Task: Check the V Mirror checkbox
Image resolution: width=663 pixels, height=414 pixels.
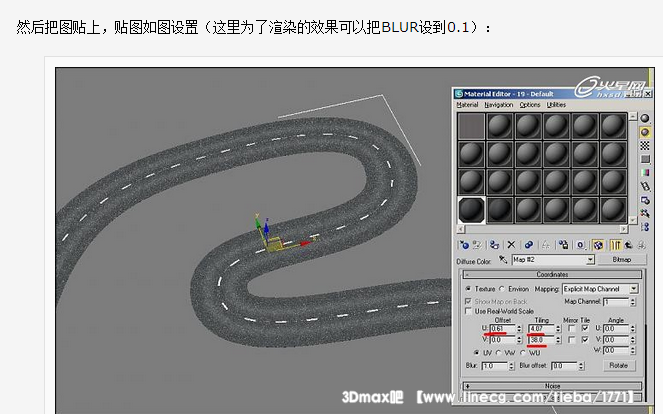Action: point(572,340)
